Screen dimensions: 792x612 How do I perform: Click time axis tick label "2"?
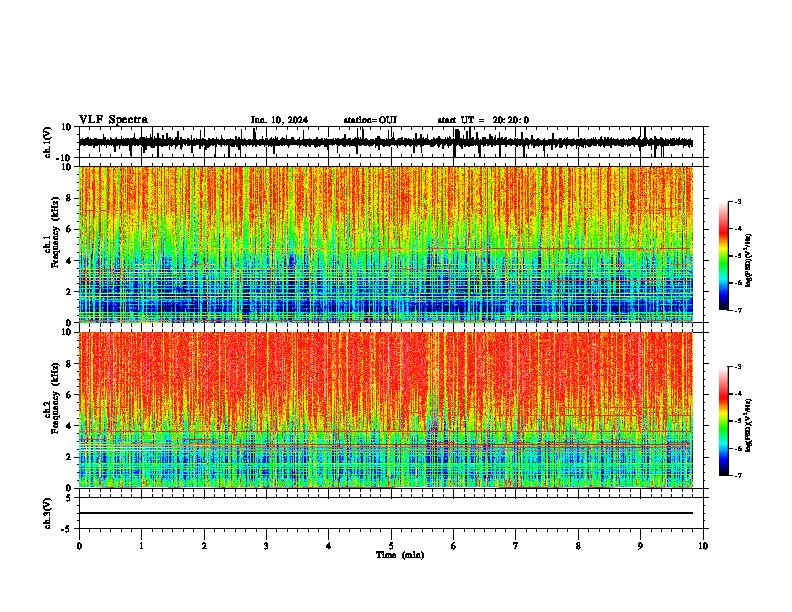pyautogui.click(x=204, y=546)
